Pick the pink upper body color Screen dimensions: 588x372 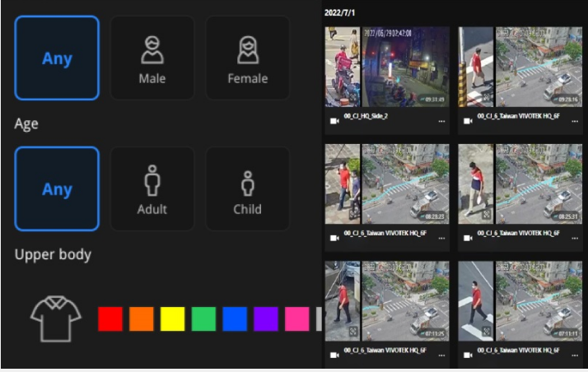[296, 319]
